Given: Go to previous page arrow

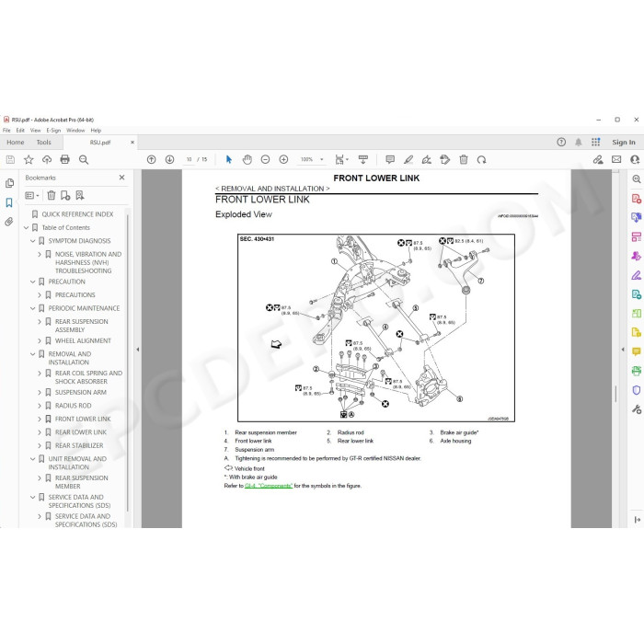Looking at the screenshot, I should click(x=152, y=159).
